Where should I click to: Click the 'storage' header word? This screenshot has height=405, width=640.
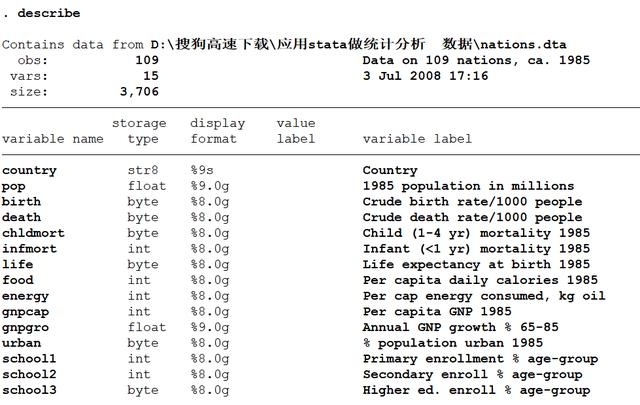click(x=139, y=123)
